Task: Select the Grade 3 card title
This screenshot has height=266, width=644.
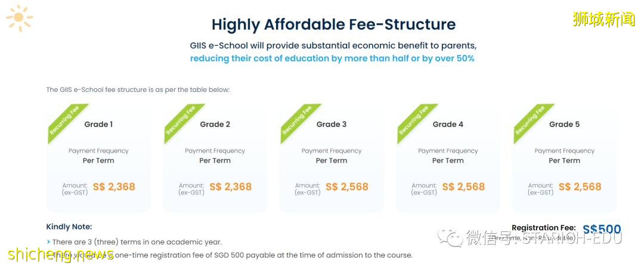Action: 332,125
